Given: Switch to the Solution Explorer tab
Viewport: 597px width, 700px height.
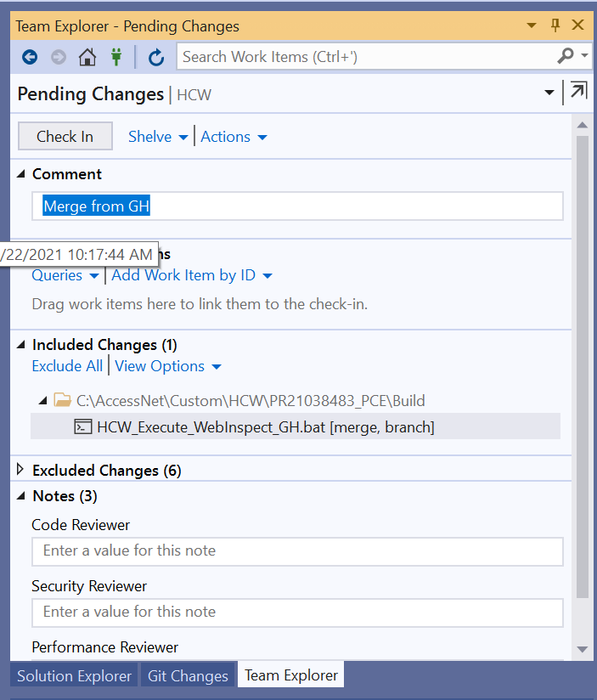Looking at the screenshot, I should coord(74,676).
